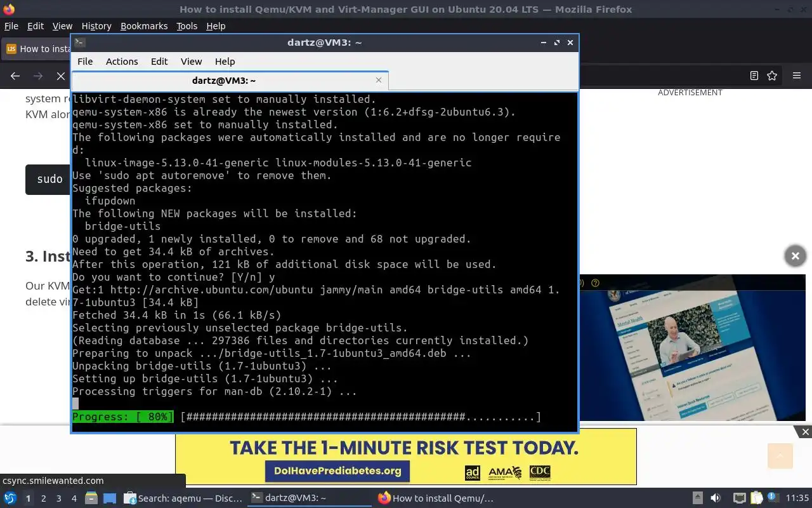This screenshot has width=812, height=508.
Task: Switch to dartz@VM3 terminal taskbar entry
Action: pos(308,498)
